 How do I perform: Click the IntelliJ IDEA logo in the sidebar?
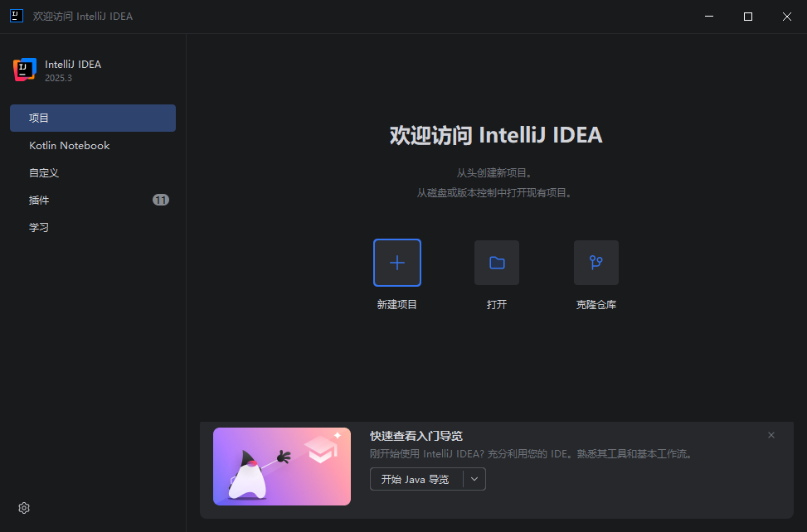25,70
